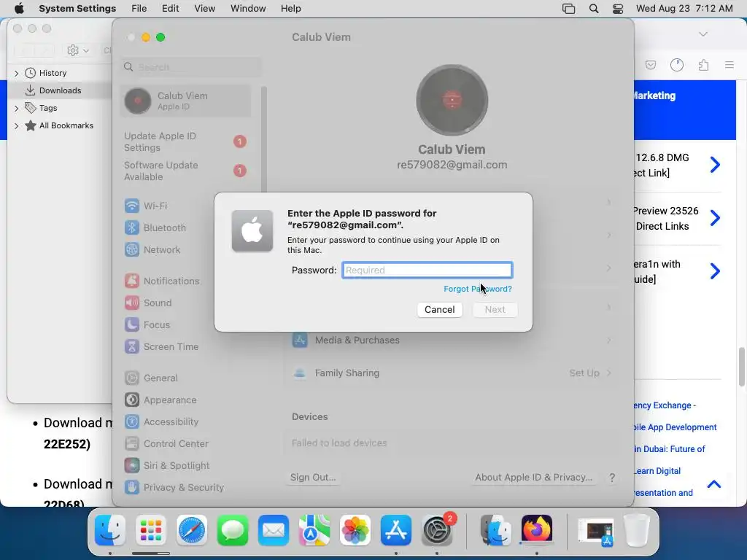Image resolution: width=747 pixels, height=560 pixels.
Task: Open the Window menu
Action: [x=248, y=9]
